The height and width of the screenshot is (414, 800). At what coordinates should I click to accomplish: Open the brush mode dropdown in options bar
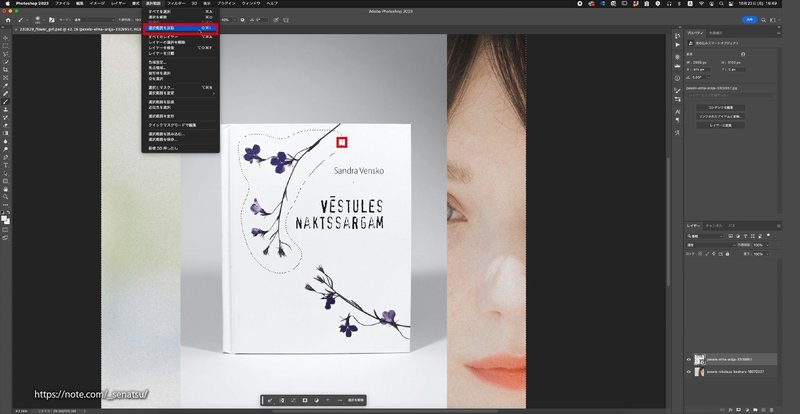(93, 20)
